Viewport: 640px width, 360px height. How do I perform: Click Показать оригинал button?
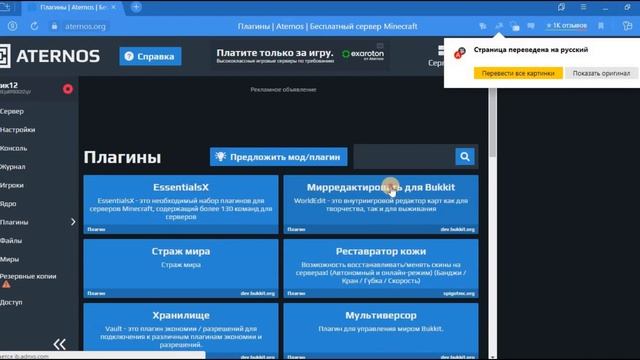(x=601, y=73)
